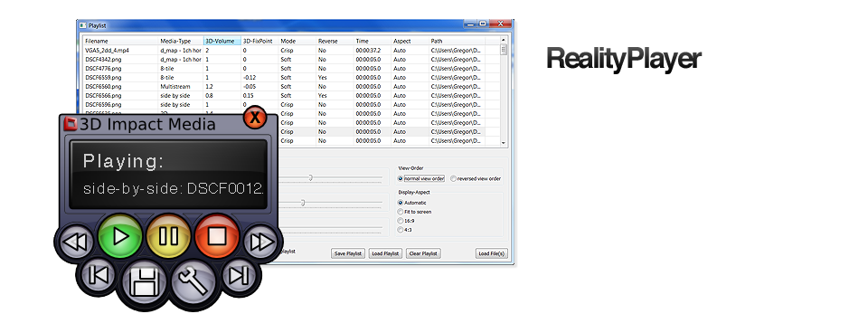This screenshot has height=333, width=868.
Task: Click the 00:00:37.2 time cell
Action: point(373,50)
